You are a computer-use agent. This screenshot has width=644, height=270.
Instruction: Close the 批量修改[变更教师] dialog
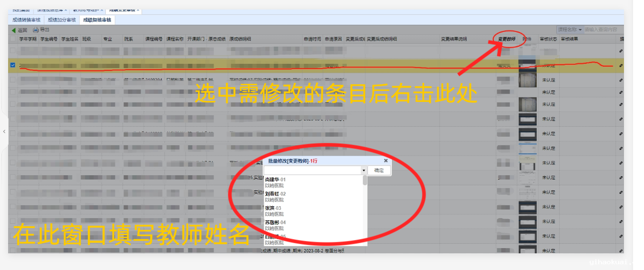coord(386,161)
